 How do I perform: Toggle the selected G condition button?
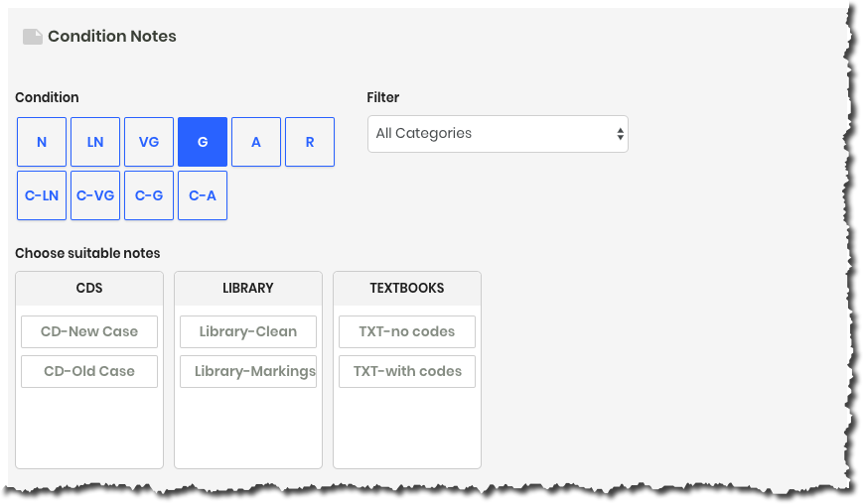click(x=203, y=142)
